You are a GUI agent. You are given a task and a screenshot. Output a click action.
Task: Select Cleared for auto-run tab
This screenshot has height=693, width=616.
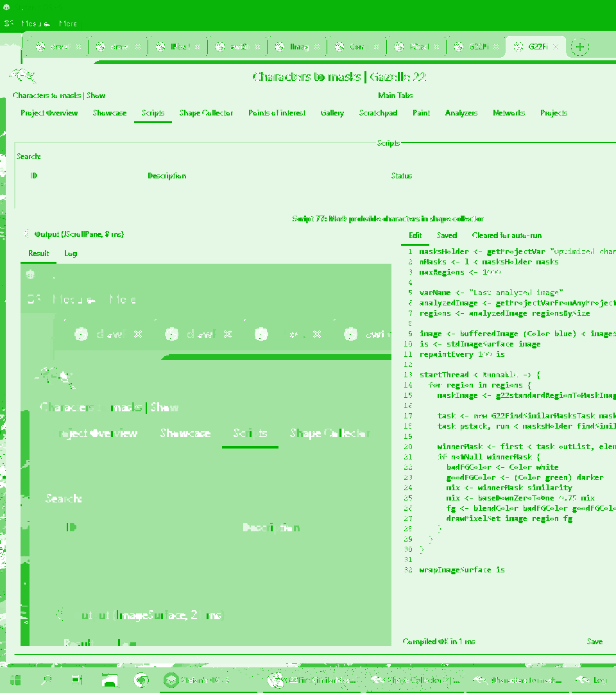[x=506, y=235]
